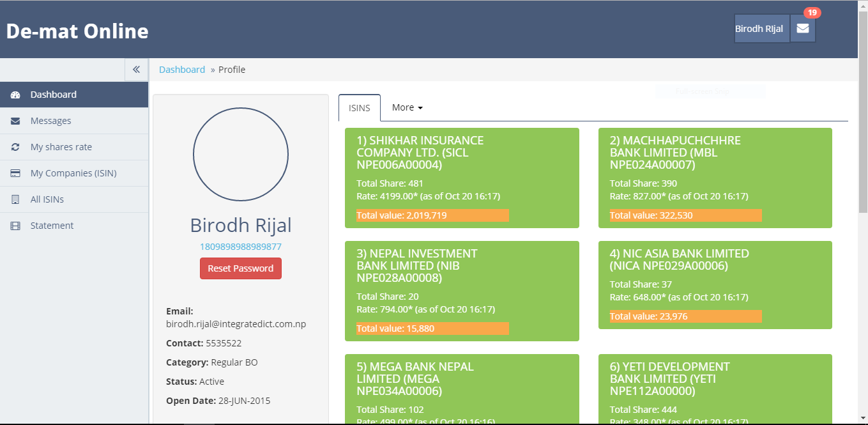The width and height of the screenshot is (868, 425).
Task: Click the Dashboard speedometer icon in sidebar
Action: click(x=16, y=95)
